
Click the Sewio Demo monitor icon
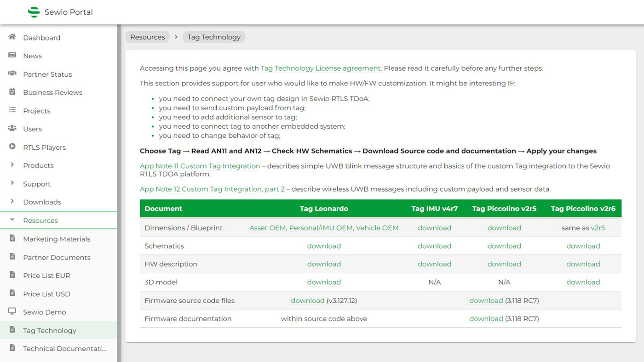click(x=12, y=311)
